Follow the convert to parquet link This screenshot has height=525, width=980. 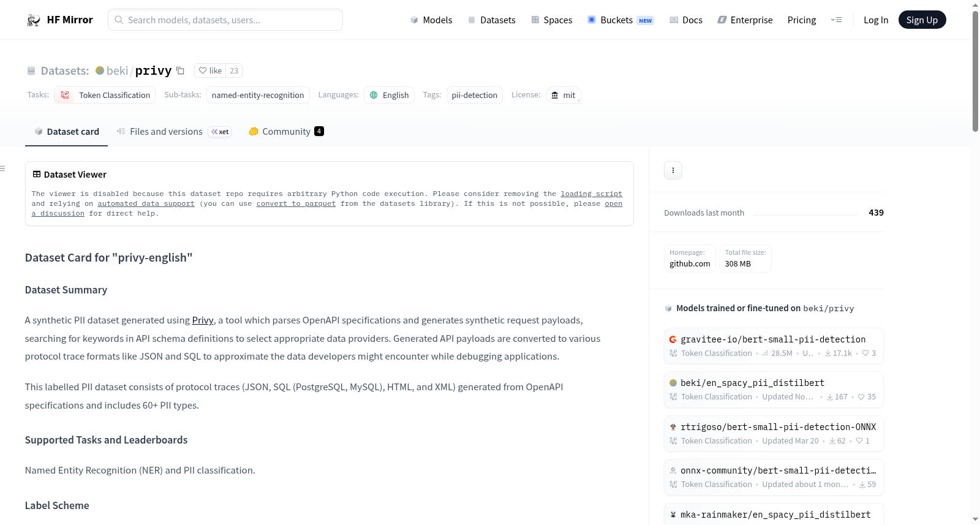[296, 203]
